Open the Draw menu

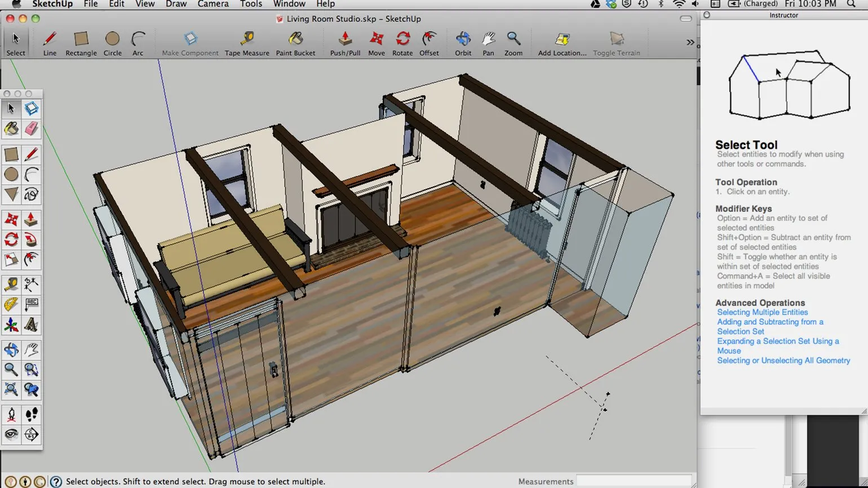pos(176,4)
